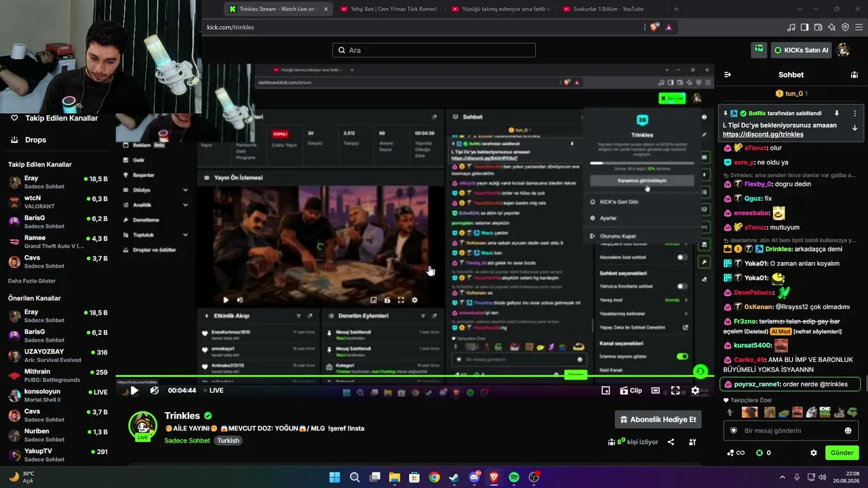Open konsoloyun recommended channel
Screen dimensions: 868x488
(58, 395)
